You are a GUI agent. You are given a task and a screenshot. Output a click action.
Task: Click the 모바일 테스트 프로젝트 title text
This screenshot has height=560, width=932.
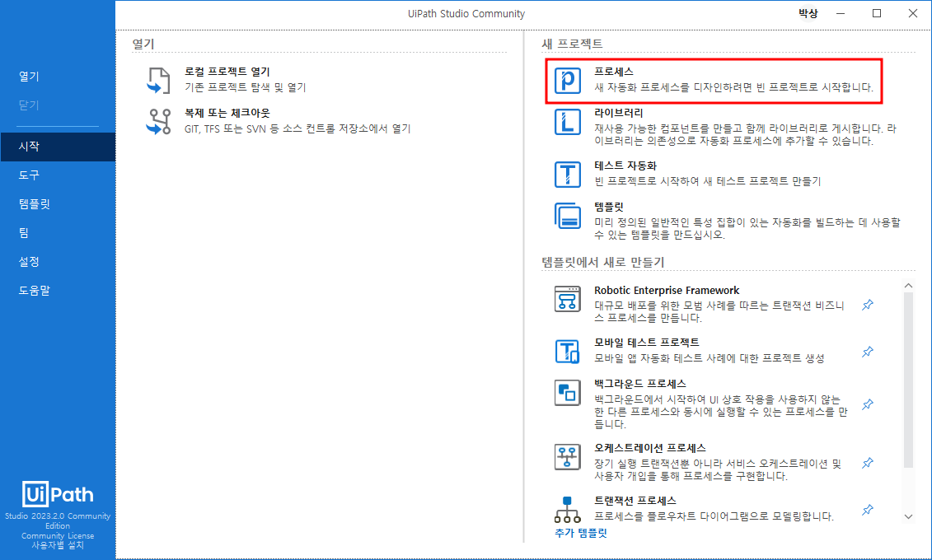647,342
